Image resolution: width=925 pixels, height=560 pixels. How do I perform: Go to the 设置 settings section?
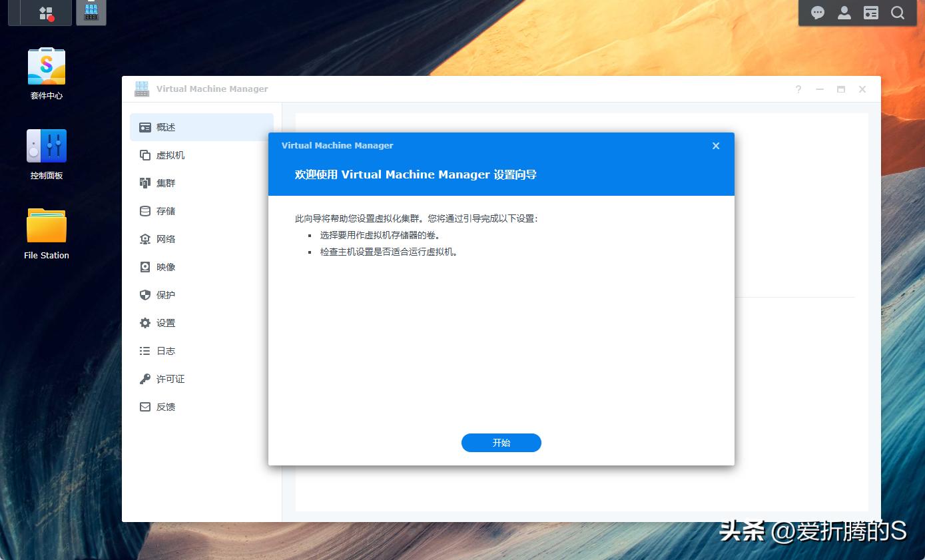(165, 322)
